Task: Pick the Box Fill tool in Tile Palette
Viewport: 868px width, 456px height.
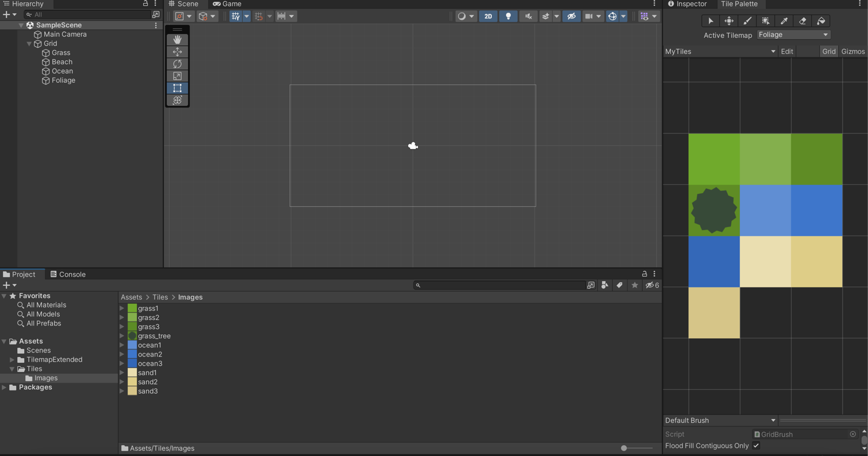Action: (766, 21)
